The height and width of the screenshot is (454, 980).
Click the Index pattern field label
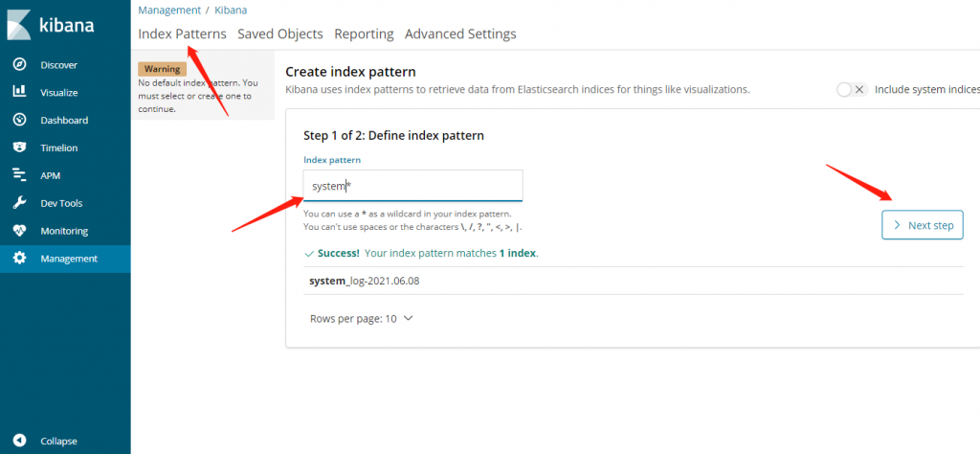332,160
